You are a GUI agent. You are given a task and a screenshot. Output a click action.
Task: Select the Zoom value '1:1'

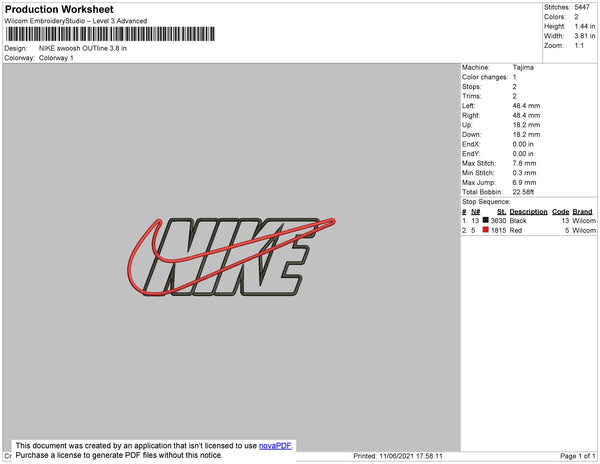click(x=579, y=46)
